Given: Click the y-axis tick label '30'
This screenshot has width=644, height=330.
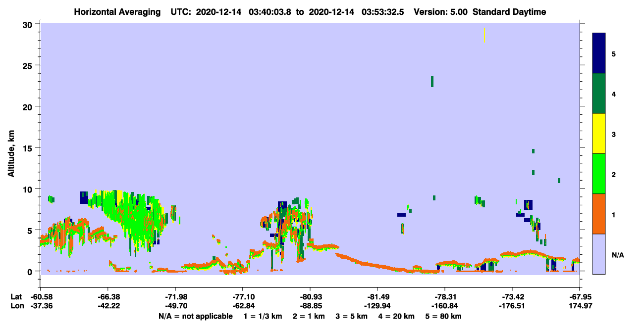Looking at the screenshot, I should point(29,24).
